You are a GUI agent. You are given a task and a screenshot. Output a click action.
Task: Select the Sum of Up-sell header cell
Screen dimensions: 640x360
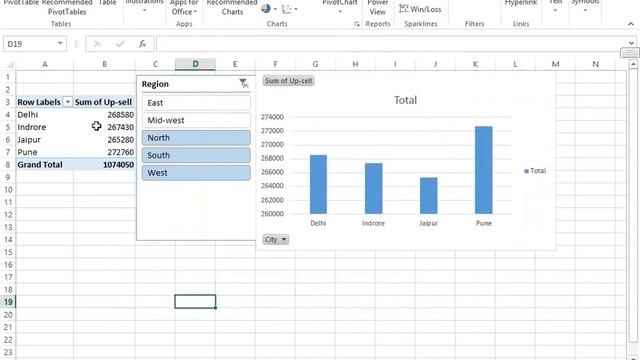[104, 102]
